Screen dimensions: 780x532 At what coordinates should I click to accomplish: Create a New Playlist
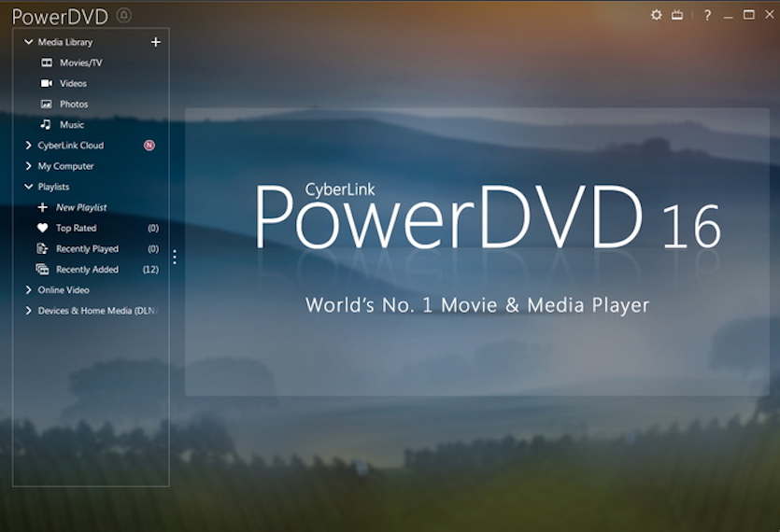tap(81, 207)
